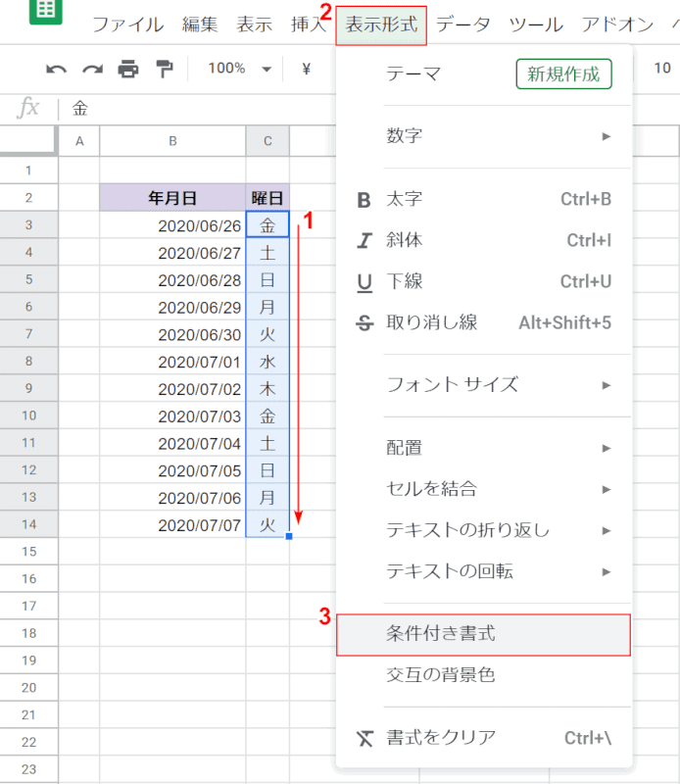Open the 表示 menu
This screenshot has width=680, height=784.
click(x=255, y=24)
